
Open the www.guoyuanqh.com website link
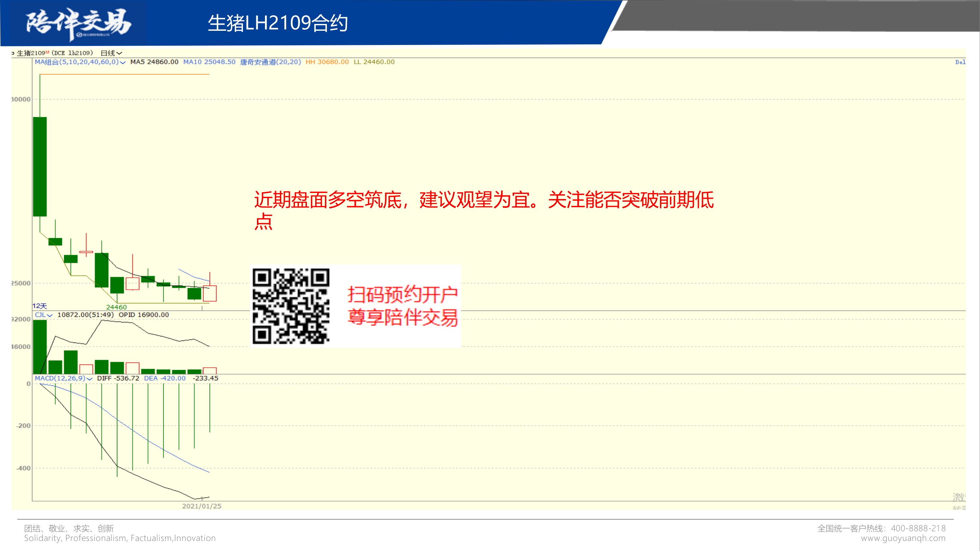[903, 538]
